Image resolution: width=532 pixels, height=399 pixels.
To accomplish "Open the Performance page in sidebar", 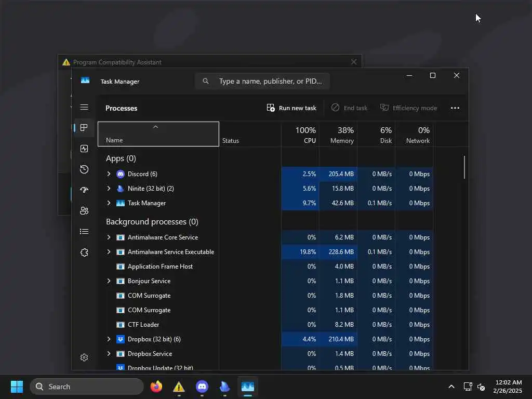I will tap(84, 149).
